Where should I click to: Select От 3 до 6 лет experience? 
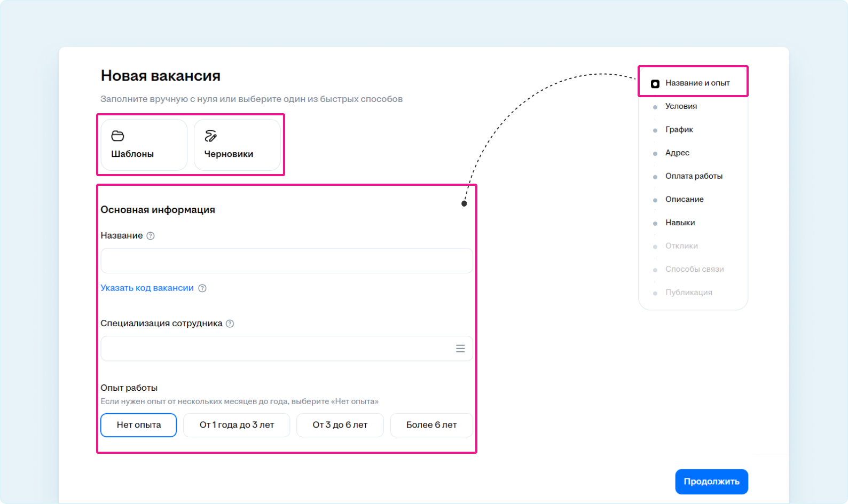340,425
